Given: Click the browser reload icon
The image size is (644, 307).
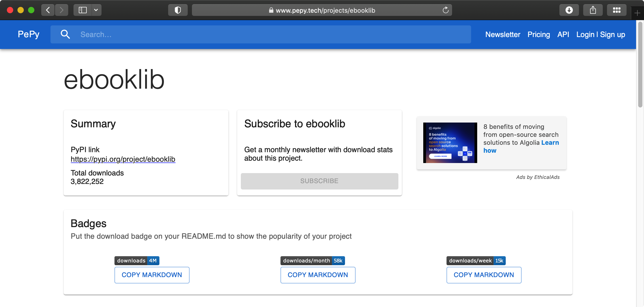Looking at the screenshot, I should 446,10.
